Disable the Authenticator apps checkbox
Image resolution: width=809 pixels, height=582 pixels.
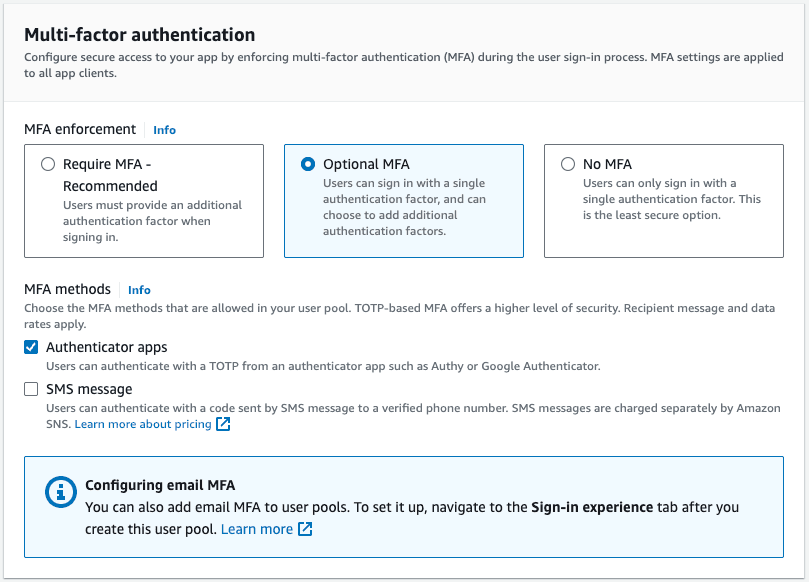pyautogui.click(x=31, y=345)
